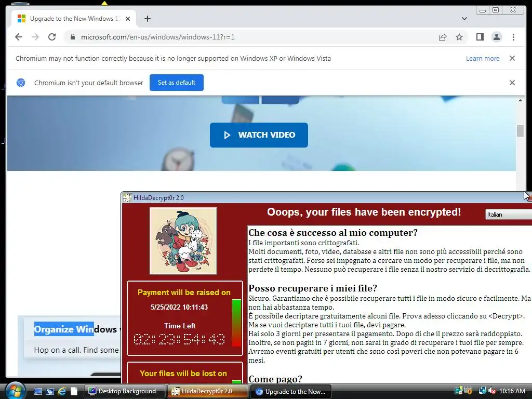532x399 pixels.
Task: Close the Windows 11 upgrade tab
Action: coord(128,19)
